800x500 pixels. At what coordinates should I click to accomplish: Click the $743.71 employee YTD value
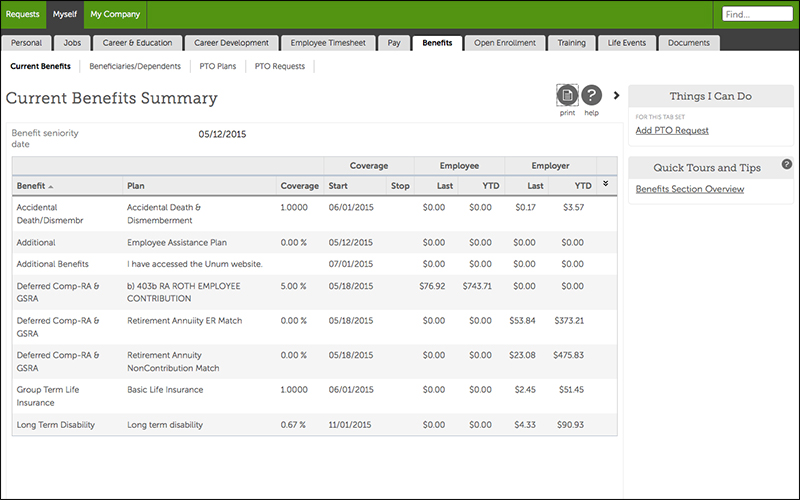coord(477,286)
